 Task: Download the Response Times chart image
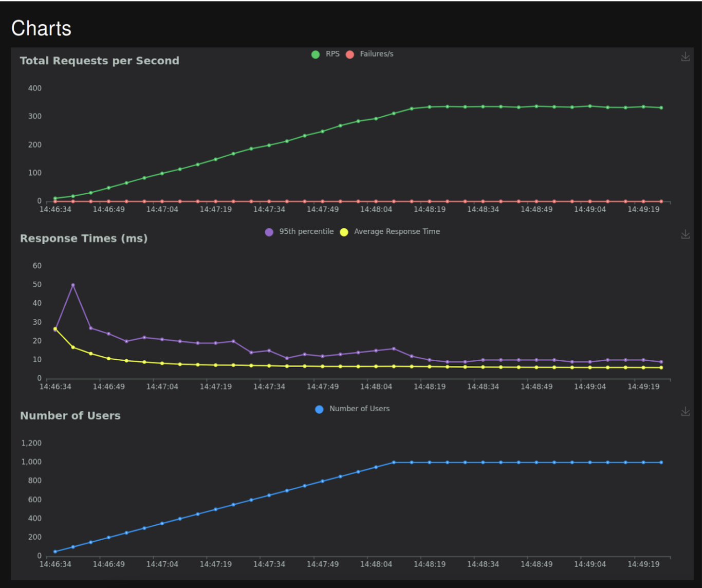(x=685, y=234)
